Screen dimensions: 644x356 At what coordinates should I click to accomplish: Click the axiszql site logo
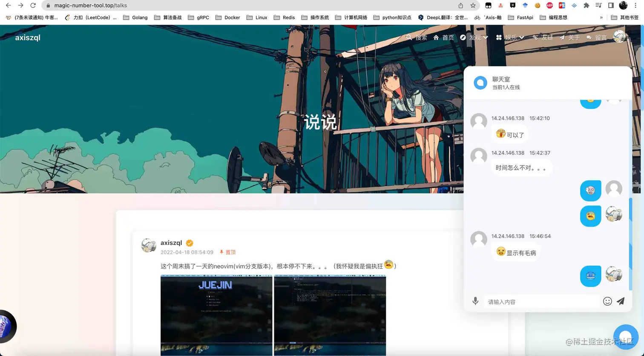(x=28, y=37)
